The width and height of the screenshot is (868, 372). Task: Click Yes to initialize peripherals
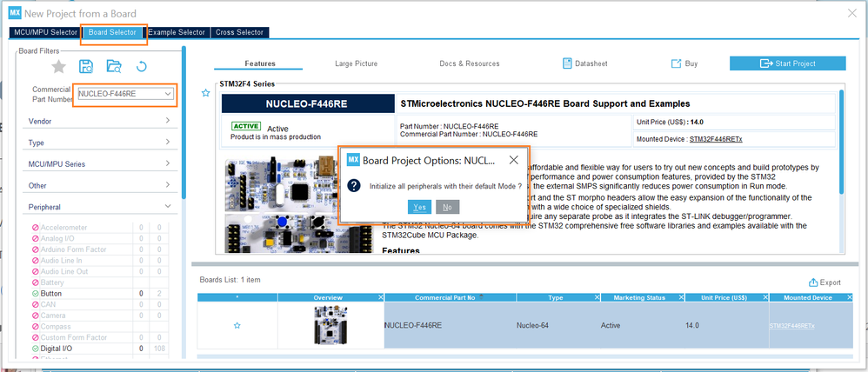419,207
